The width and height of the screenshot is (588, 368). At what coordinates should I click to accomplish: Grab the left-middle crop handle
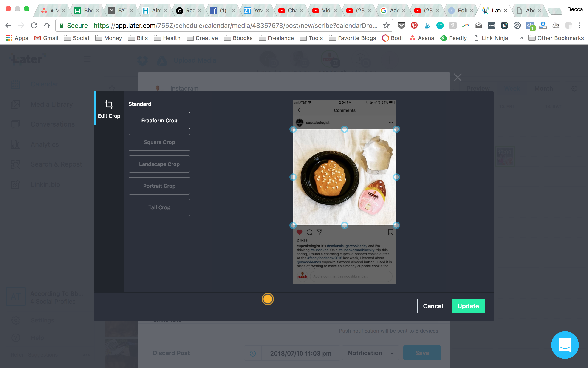pos(293,177)
